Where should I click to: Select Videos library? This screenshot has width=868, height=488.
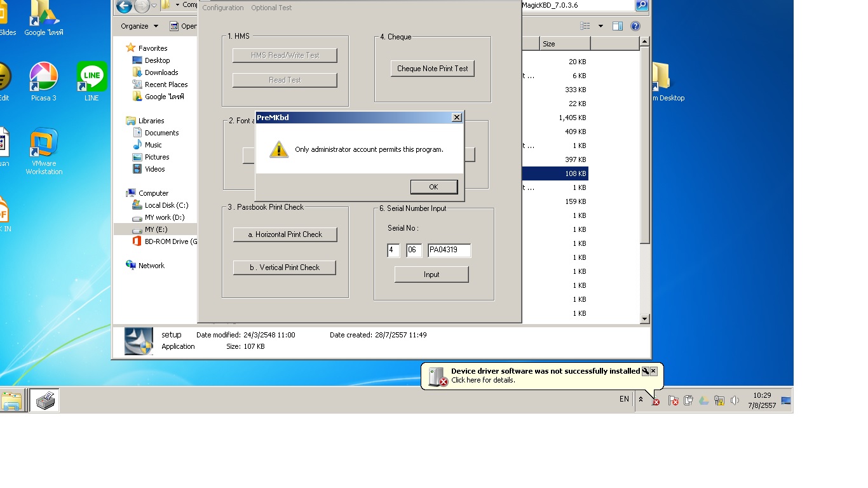pos(154,169)
